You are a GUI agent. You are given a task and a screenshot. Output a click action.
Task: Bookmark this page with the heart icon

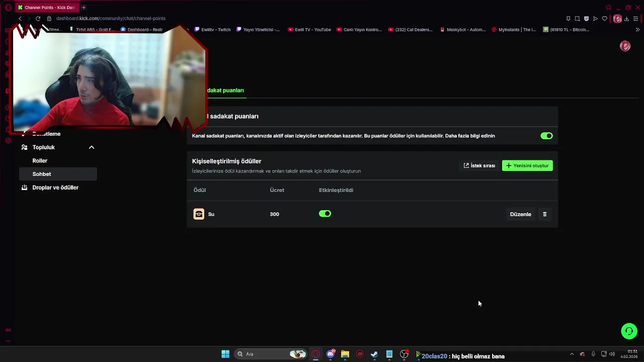tap(604, 19)
